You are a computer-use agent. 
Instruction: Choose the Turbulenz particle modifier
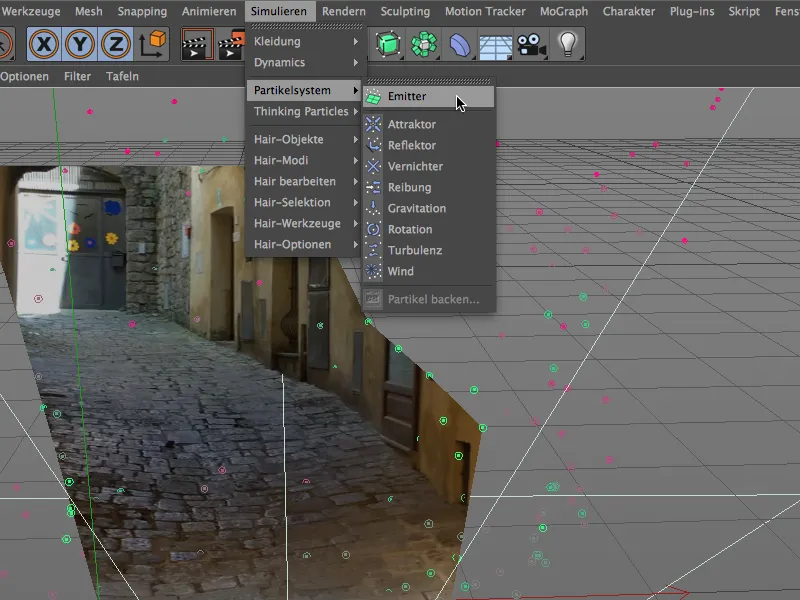pos(429,250)
